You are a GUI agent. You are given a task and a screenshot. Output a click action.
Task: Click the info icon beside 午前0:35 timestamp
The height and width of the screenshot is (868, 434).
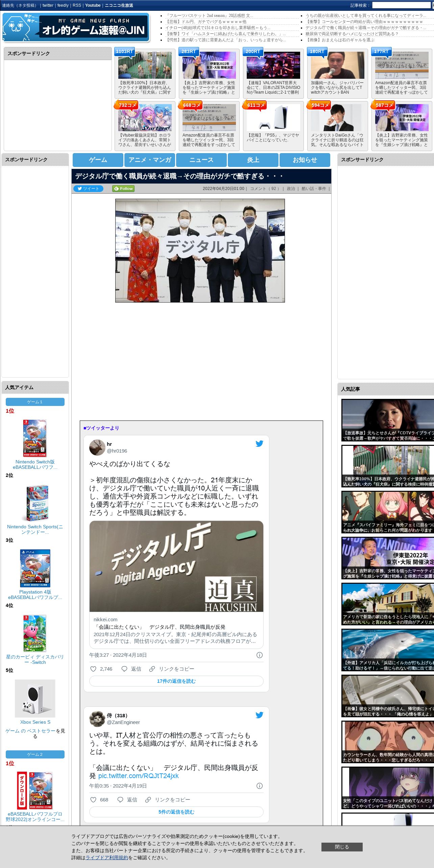(260, 786)
